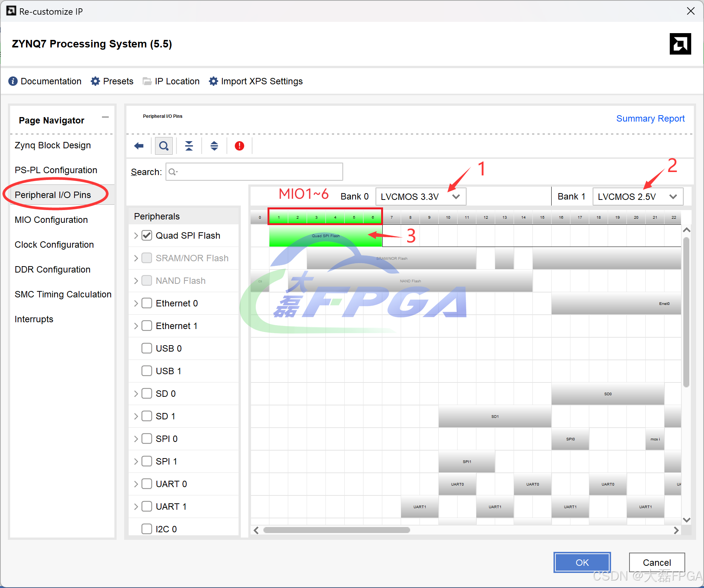Enable the SD 1 checkbox
This screenshot has height=588, width=704.
click(x=147, y=416)
